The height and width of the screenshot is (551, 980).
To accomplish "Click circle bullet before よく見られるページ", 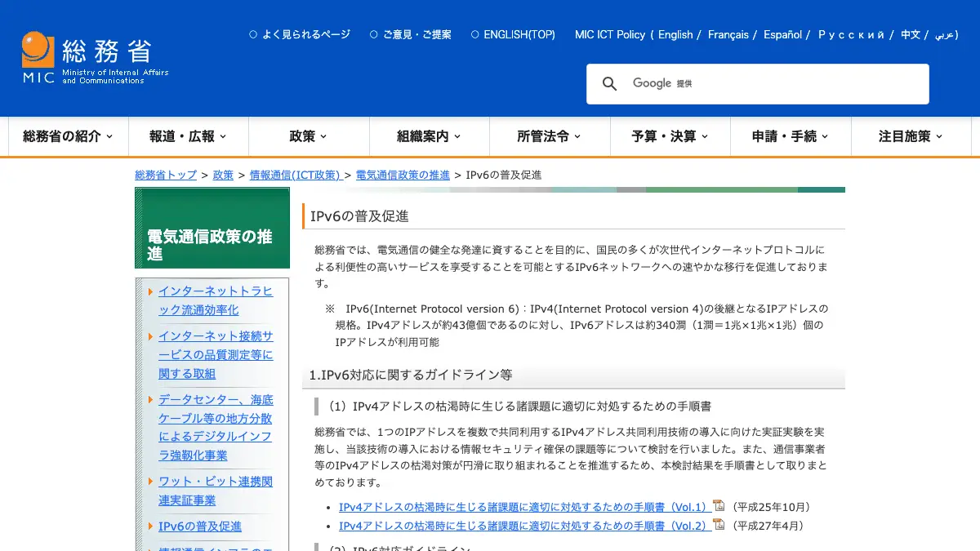I will tap(253, 34).
